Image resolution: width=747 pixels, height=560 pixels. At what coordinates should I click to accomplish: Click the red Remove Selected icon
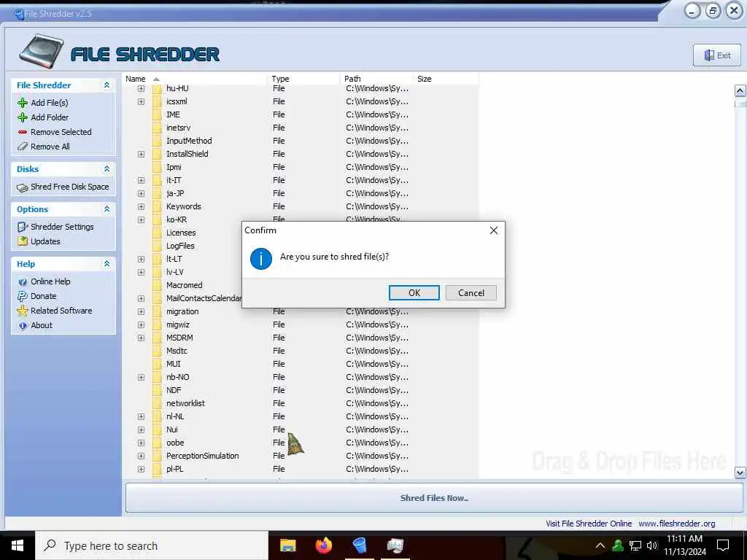(x=23, y=132)
